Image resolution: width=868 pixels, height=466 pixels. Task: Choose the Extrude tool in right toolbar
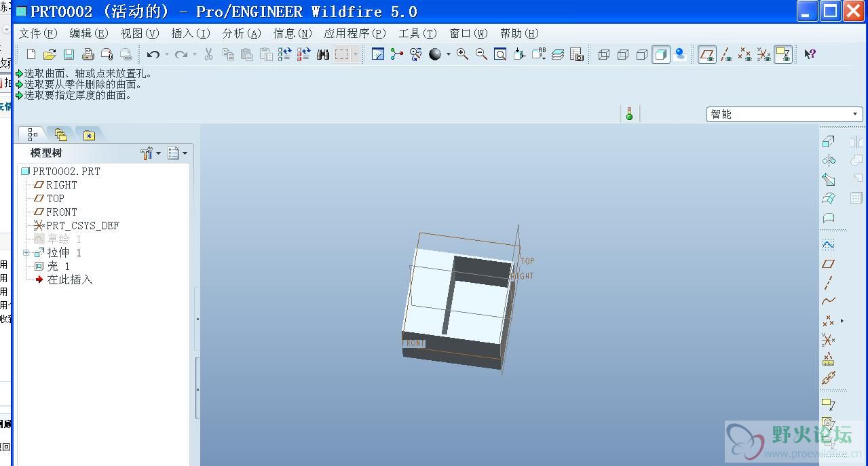pyautogui.click(x=829, y=141)
